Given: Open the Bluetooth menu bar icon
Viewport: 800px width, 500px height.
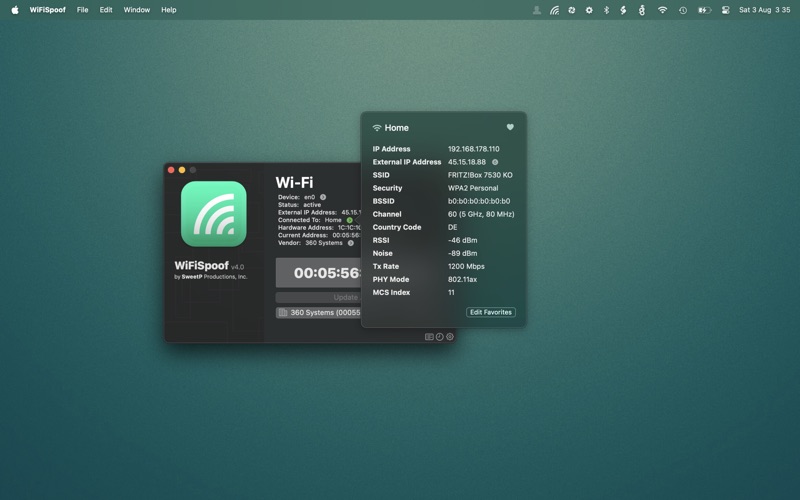Looking at the screenshot, I should coord(606,10).
